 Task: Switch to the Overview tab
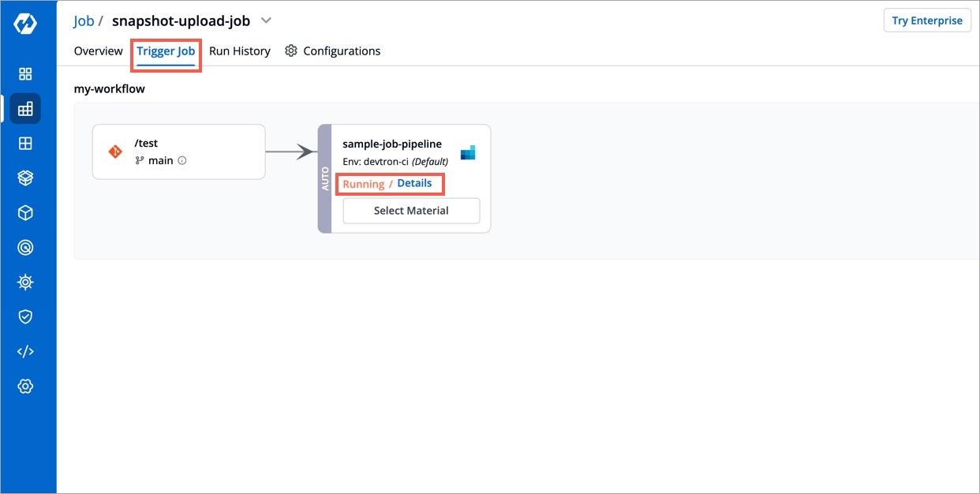[x=98, y=51]
